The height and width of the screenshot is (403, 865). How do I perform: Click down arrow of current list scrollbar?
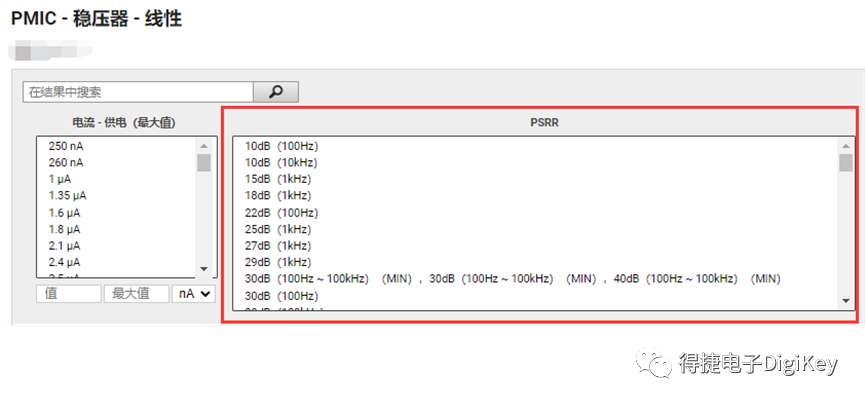point(204,269)
